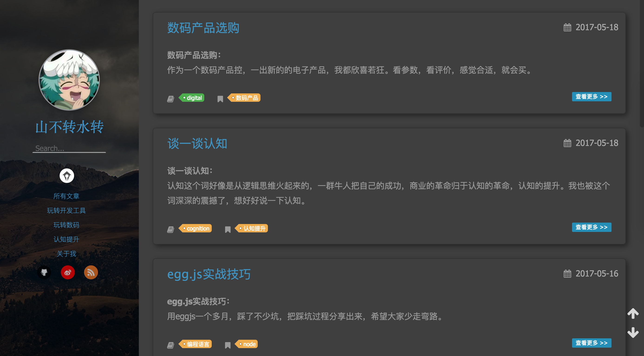Screen dimensions: 644x356
Task: Open the RSS feed icon
Action: (x=91, y=272)
